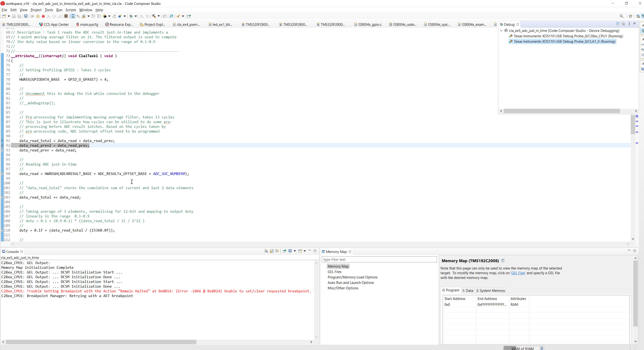Open the File menu
Viewport: 644px width, 350px height.
(x=4, y=10)
